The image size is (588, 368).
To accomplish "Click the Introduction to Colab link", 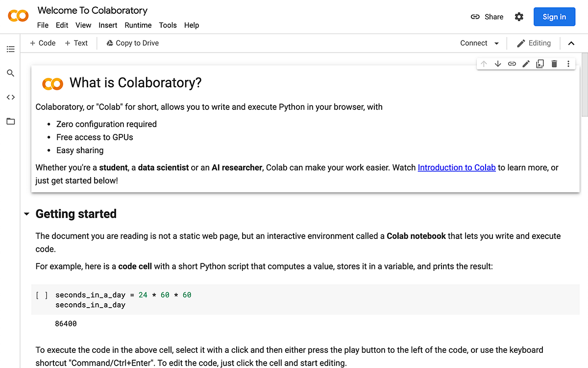I will [x=457, y=167].
